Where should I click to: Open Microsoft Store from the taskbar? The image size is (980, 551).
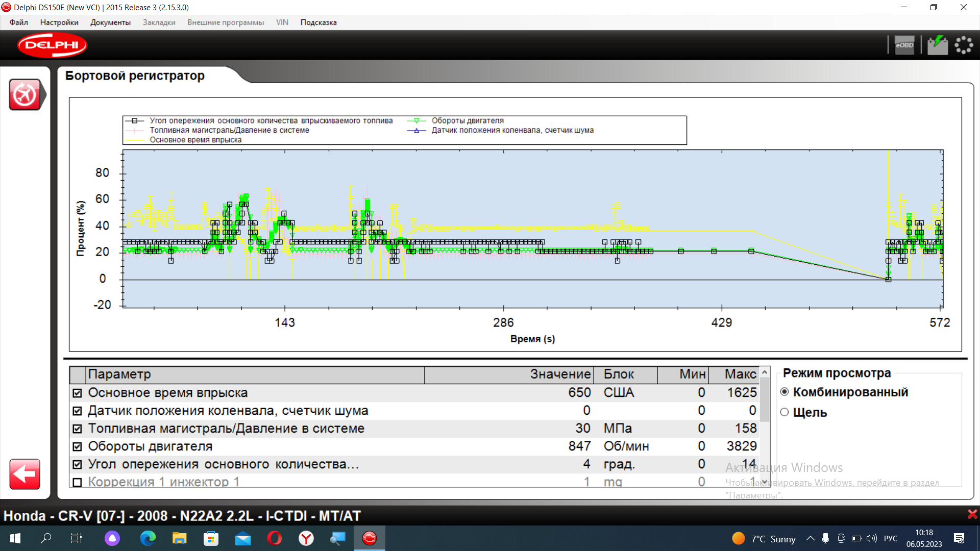pos(211,538)
